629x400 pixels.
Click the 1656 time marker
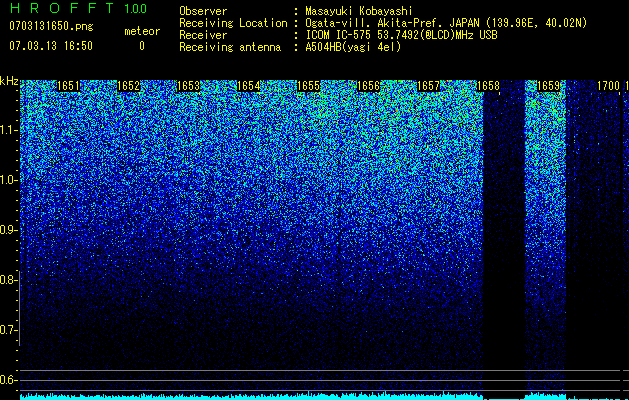(368, 86)
